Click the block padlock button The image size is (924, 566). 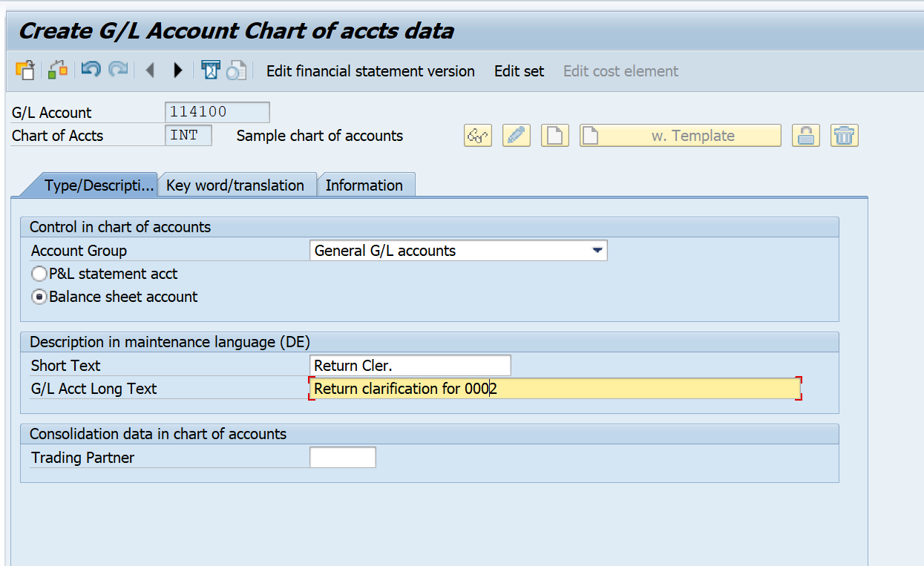(x=806, y=136)
